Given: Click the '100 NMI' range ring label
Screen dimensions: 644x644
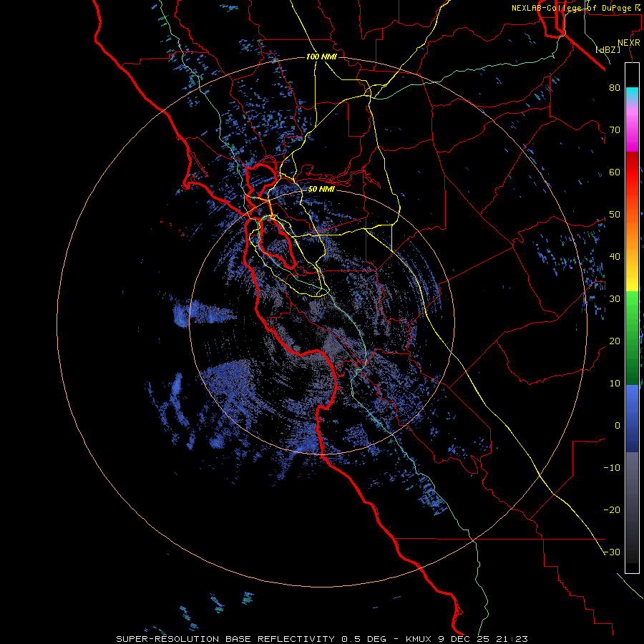Looking at the screenshot, I should click(321, 57).
